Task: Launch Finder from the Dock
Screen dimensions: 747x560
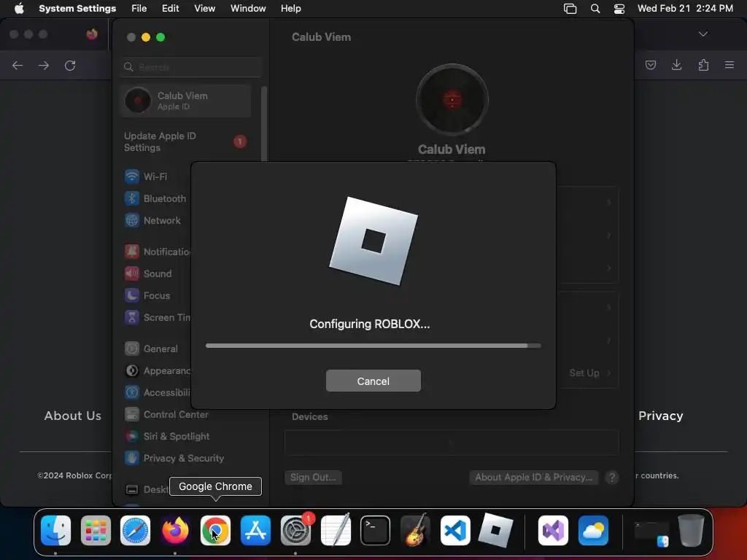Action: (x=55, y=531)
